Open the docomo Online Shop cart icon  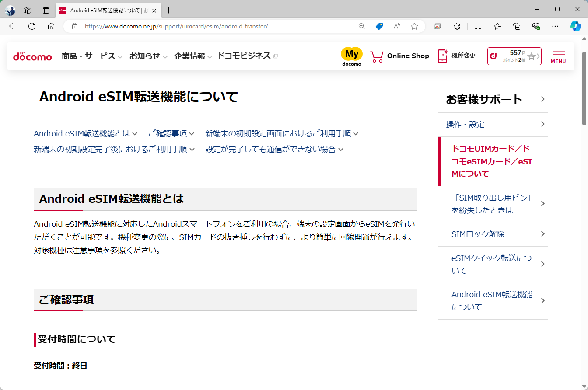coord(376,56)
